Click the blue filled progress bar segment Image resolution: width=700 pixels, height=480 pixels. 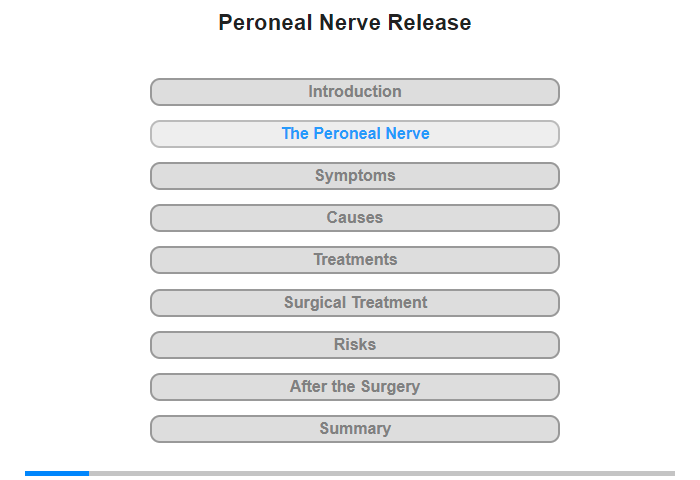tap(57, 473)
